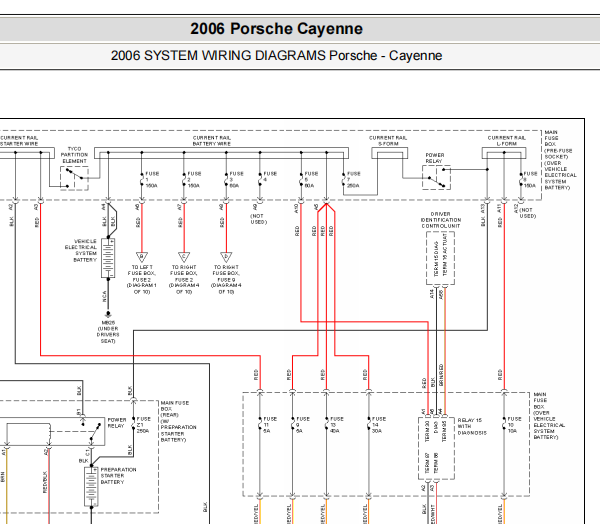Screen dimensions: 600x524
Task: Click the "2006 SYSTEM WIRING DIAGRAMS Porsche - Cayenne" subtitle
Action: pyautogui.click(x=276, y=56)
